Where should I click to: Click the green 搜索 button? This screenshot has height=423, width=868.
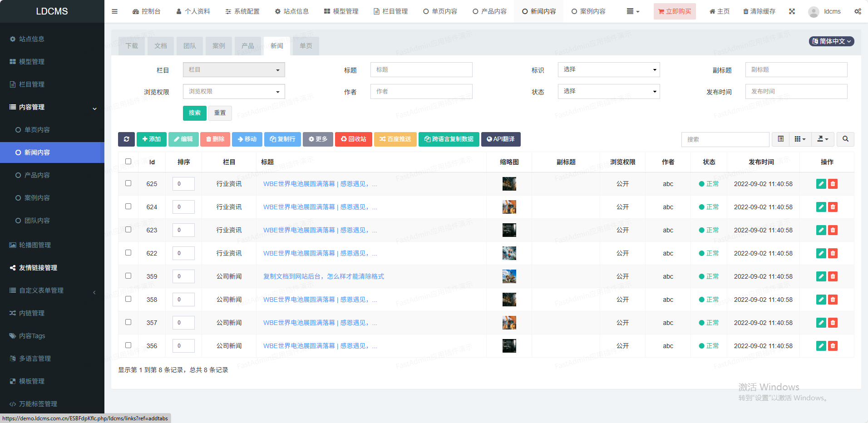[x=194, y=113]
